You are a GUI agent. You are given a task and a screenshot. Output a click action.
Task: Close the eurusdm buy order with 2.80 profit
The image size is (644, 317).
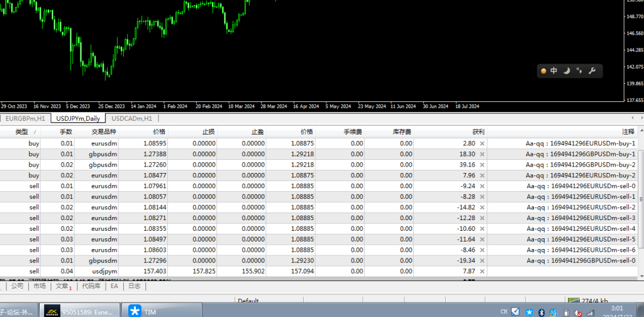click(x=482, y=143)
